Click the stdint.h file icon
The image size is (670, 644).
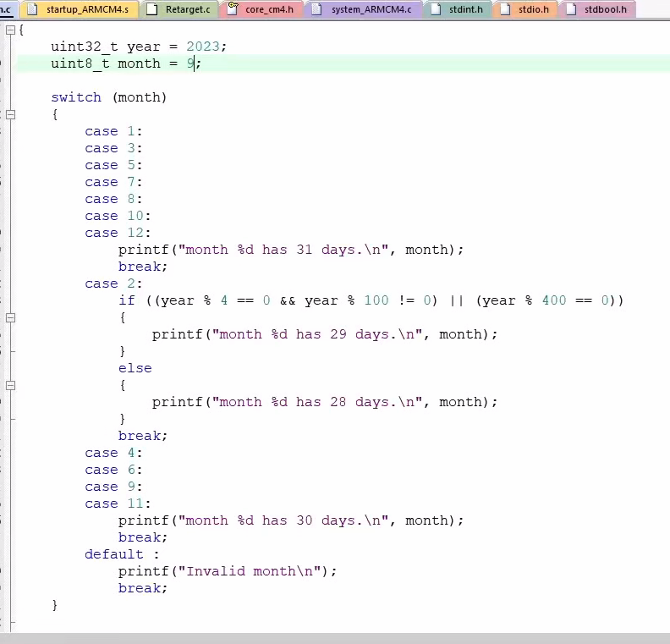coord(436,9)
